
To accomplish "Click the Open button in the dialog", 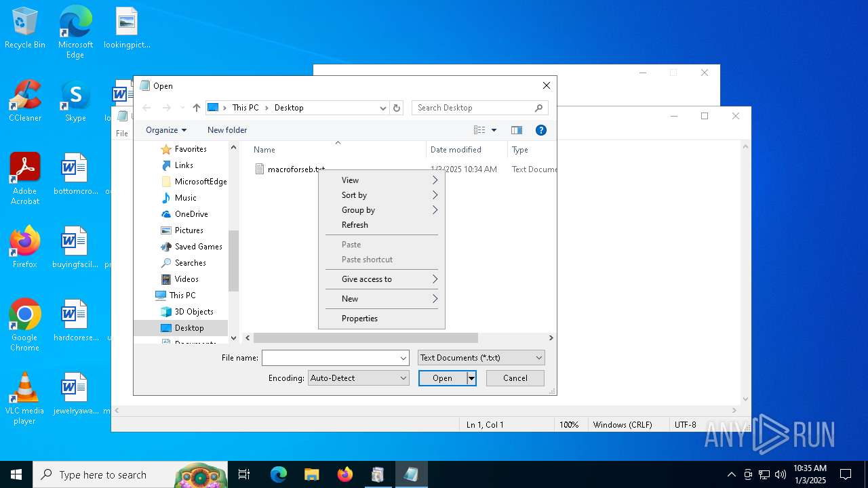I will point(442,378).
